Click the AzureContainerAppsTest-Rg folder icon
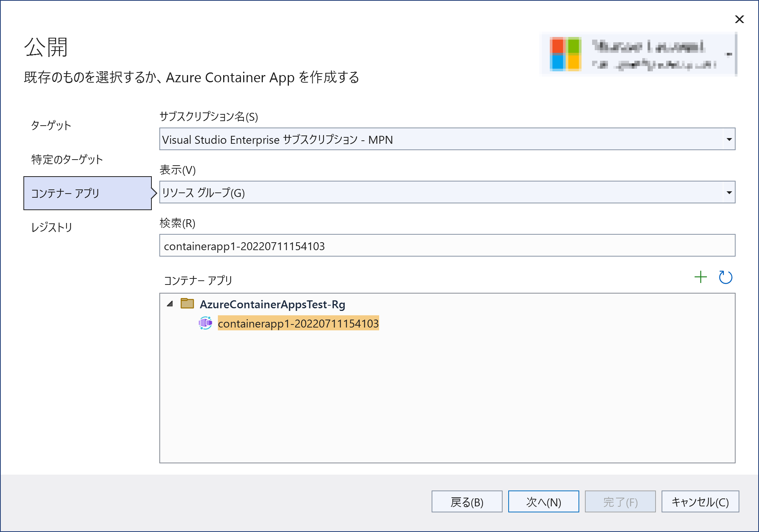The width and height of the screenshot is (759, 532). pos(187,303)
